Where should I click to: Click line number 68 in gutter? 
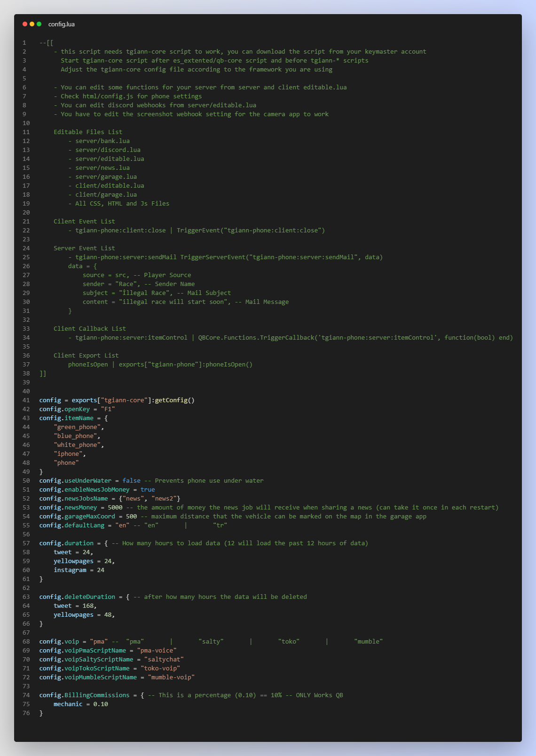[26, 642]
